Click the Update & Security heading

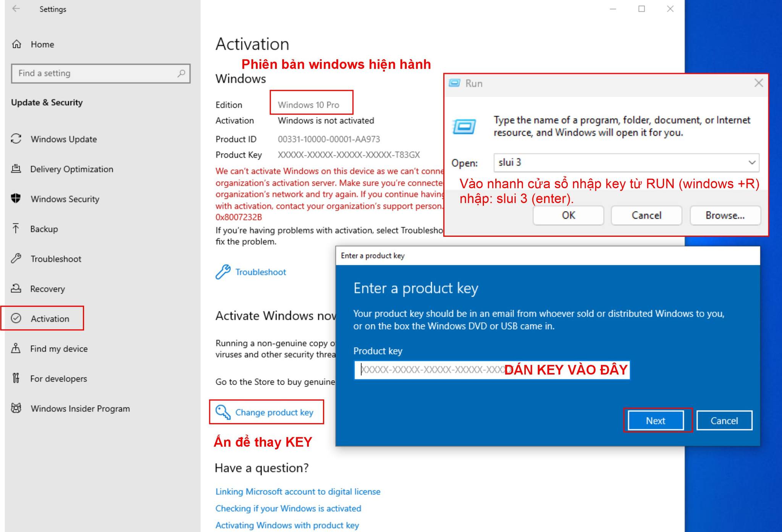coord(47,102)
